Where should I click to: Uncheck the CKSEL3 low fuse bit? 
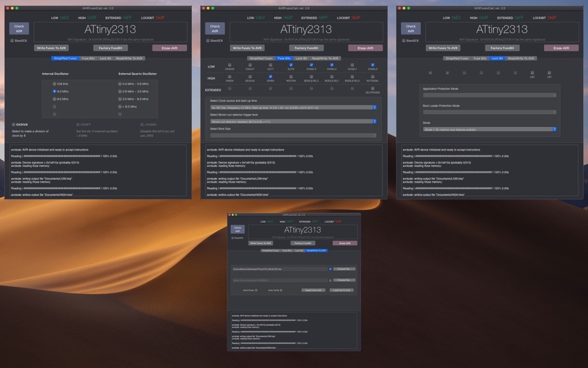click(311, 65)
